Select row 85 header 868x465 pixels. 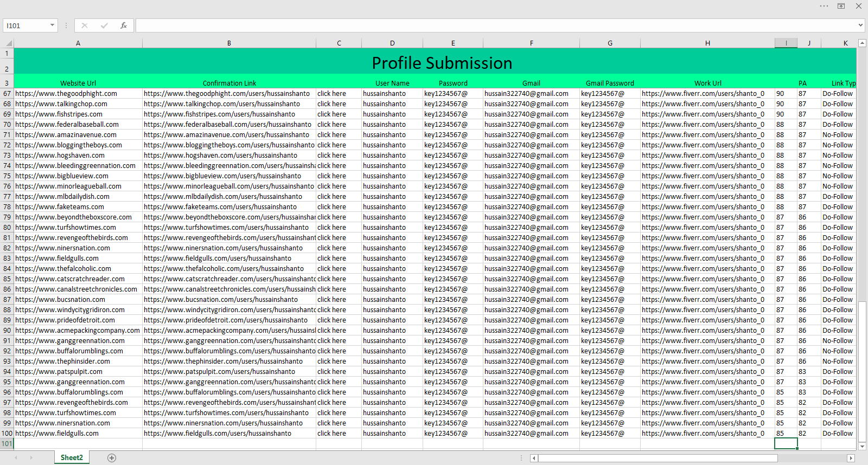tap(7, 279)
